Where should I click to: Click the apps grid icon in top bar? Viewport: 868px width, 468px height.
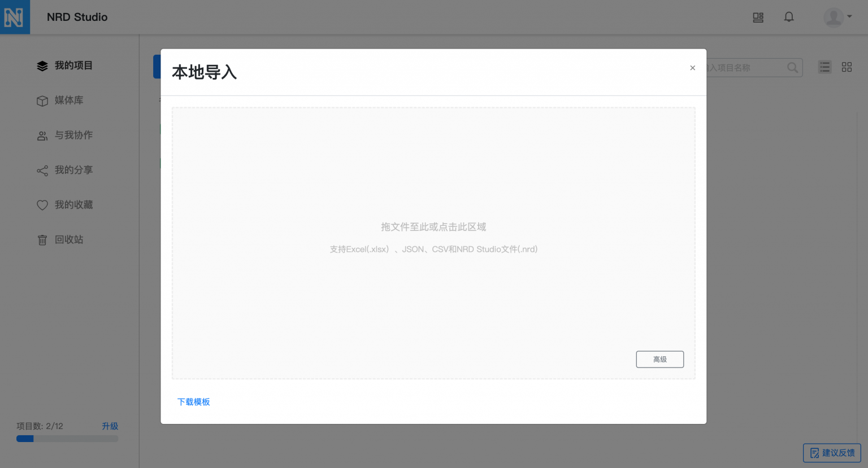point(758,18)
